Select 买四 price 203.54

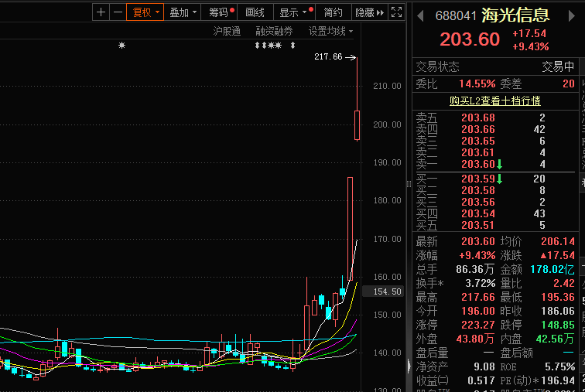pyautogui.click(x=478, y=213)
